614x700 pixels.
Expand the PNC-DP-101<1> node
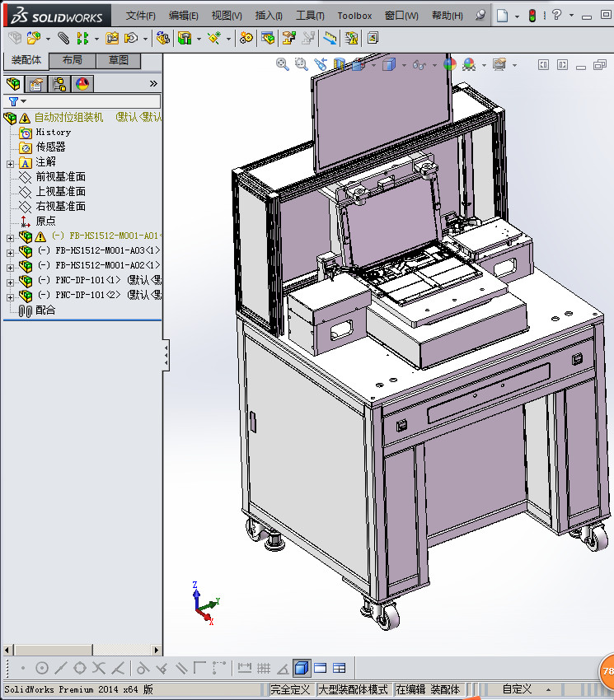(10, 282)
